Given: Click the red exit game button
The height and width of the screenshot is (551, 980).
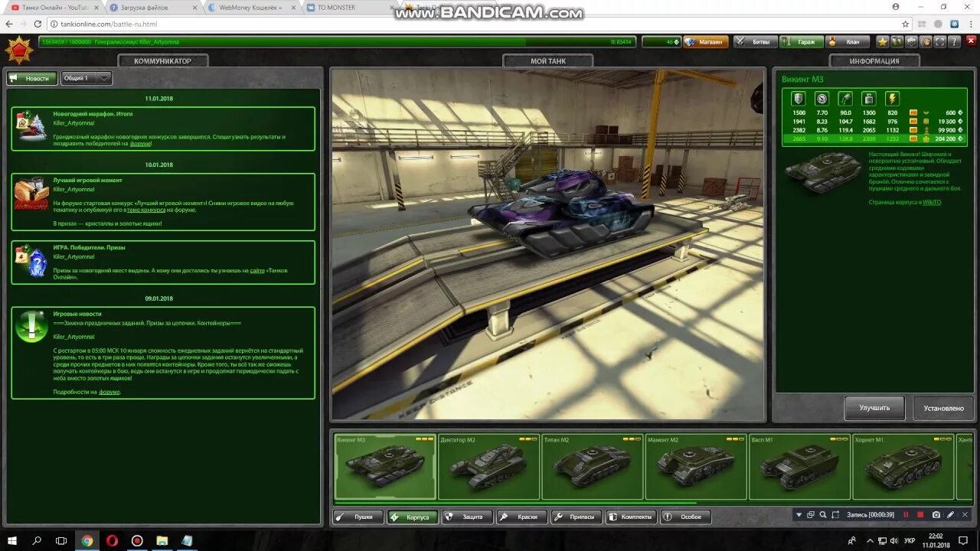Looking at the screenshot, I should pyautogui.click(x=971, y=41).
